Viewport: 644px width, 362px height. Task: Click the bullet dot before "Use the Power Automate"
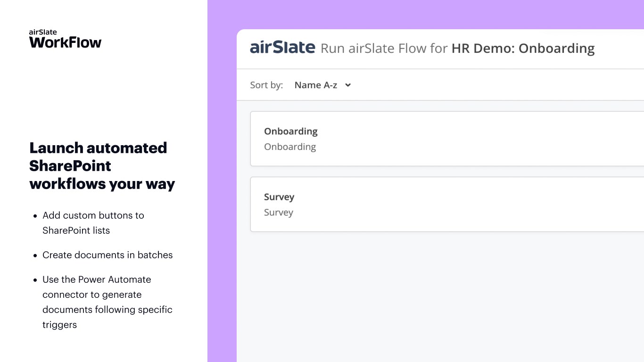click(x=35, y=280)
